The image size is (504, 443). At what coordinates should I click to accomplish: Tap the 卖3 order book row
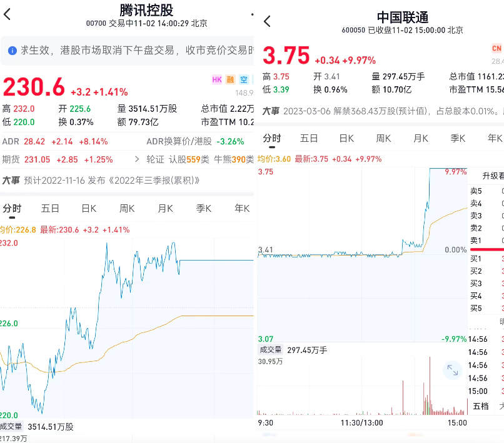click(487, 216)
